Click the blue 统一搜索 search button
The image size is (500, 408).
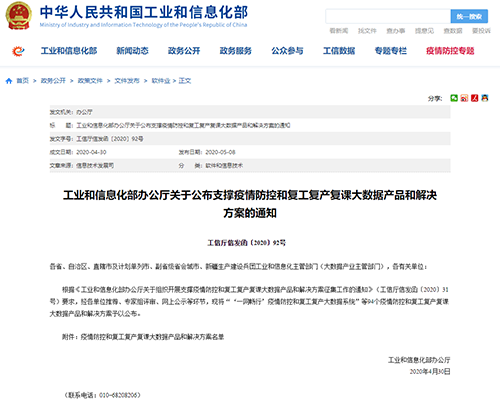point(469,16)
